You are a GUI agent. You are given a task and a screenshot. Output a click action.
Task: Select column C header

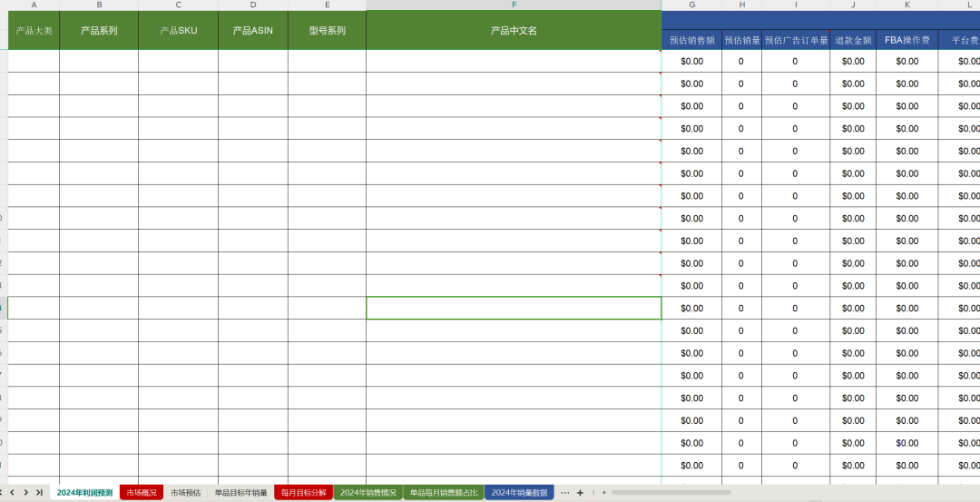[x=178, y=5]
